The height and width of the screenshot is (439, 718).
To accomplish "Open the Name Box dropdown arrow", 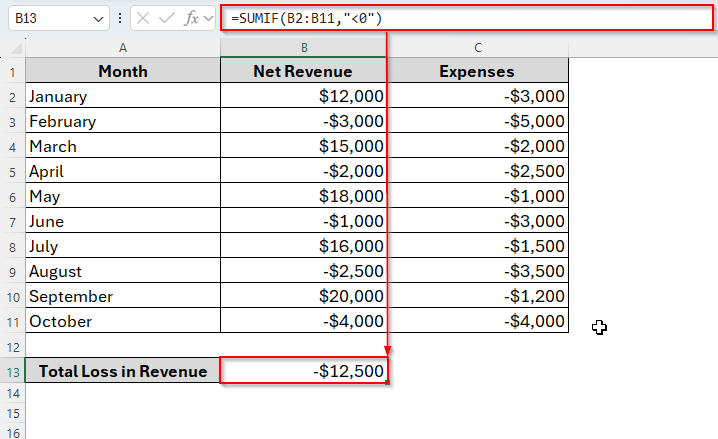I will [x=97, y=19].
